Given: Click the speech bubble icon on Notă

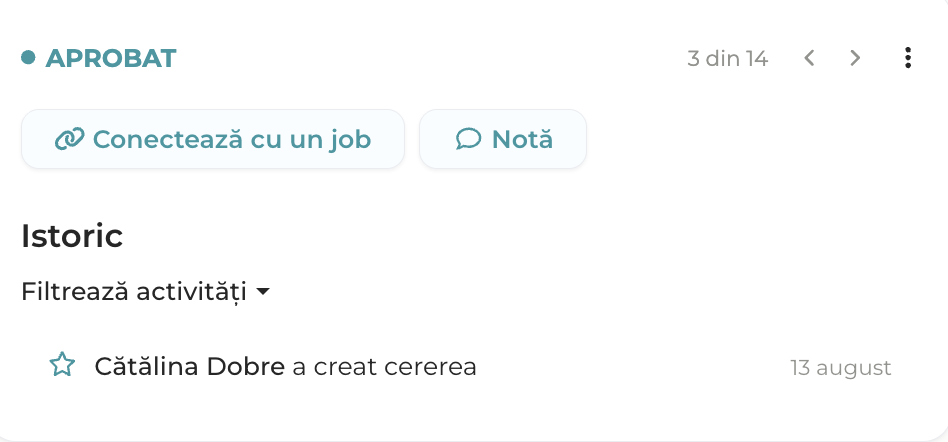Looking at the screenshot, I should [x=469, y=139].
